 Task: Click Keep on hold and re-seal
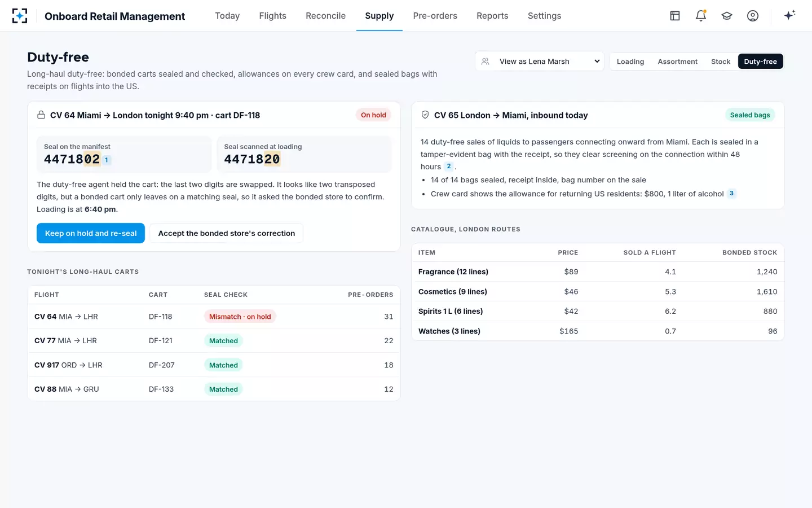pos(91,233)
